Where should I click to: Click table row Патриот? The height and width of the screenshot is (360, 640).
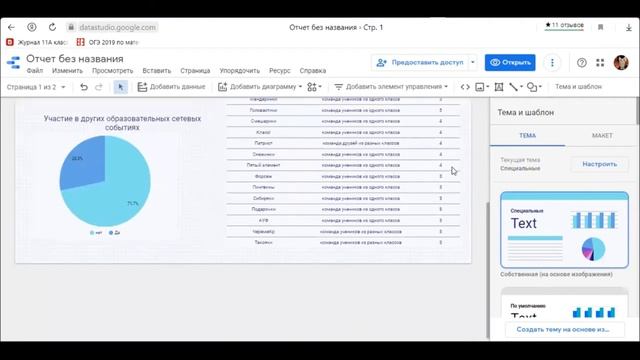tap(343, 143)
